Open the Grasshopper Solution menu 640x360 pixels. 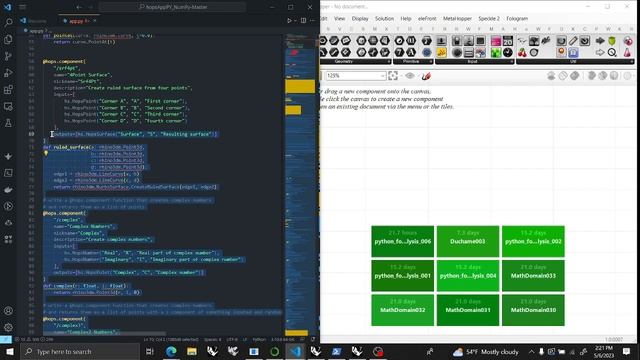(384, 18)
